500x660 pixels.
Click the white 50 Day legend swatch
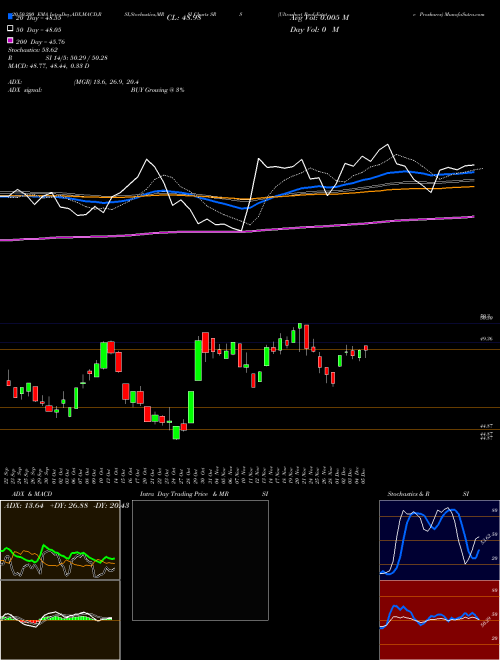[x=10, y=29]
